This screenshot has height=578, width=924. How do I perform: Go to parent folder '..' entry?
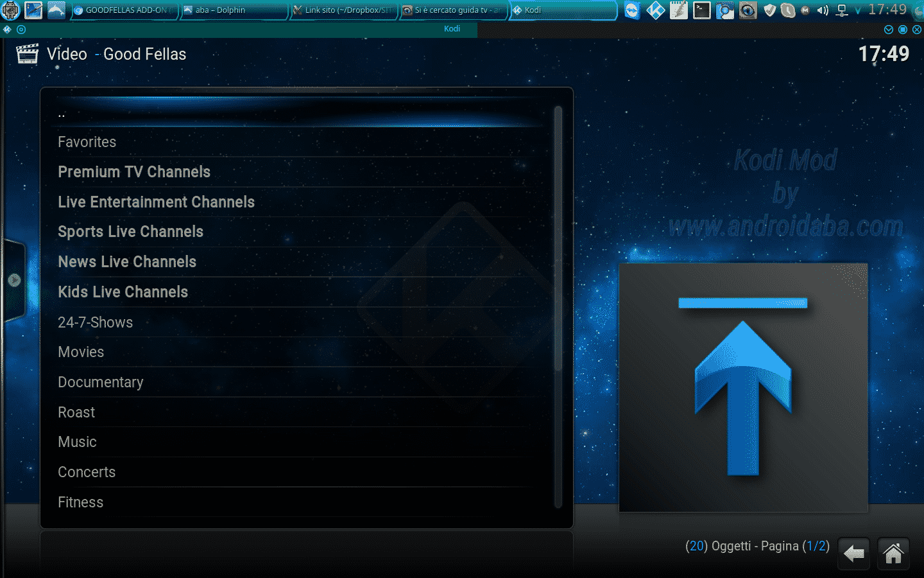pyautogui.click(x=302, y=113)
